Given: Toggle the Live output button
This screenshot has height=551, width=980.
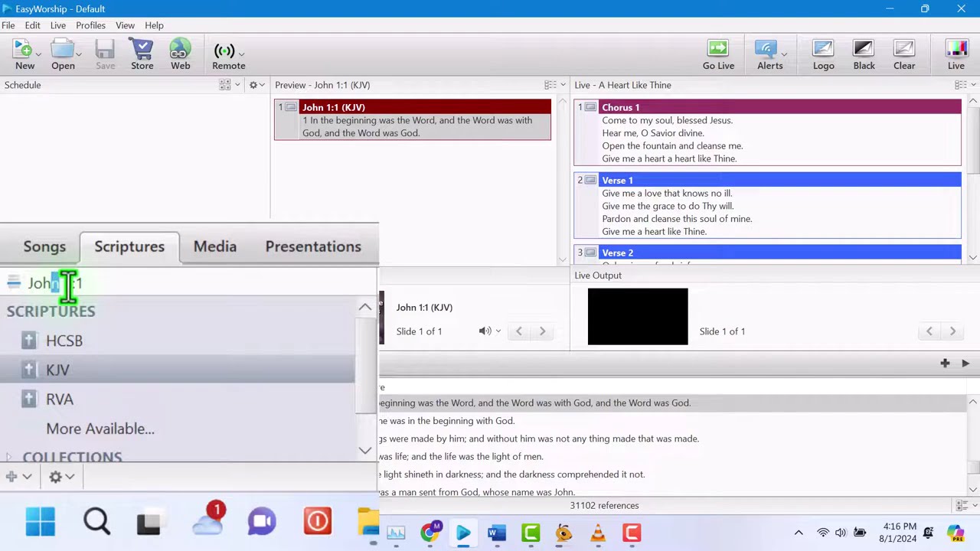Looking at the screenshot, I should [x=956, y=55].
